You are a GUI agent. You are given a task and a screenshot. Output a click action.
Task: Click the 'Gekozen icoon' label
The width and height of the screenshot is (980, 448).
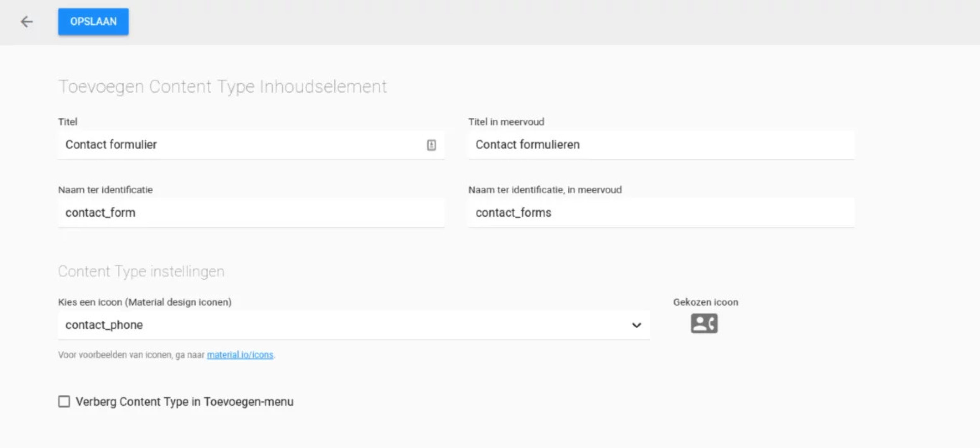[x=706, y=302]
